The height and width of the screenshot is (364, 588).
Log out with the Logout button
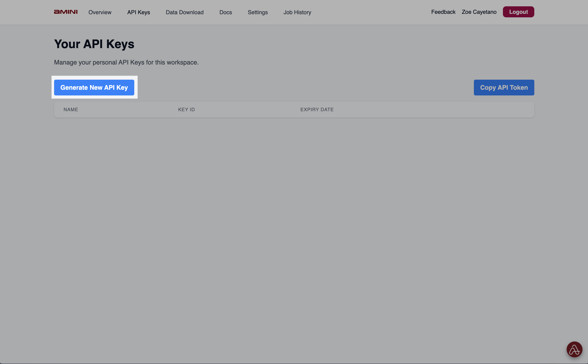click(518, 12)
